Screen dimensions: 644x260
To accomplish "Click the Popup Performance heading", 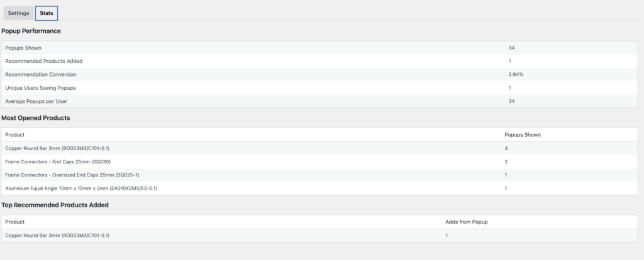I will pyautogui.click(x=31, y=31).
